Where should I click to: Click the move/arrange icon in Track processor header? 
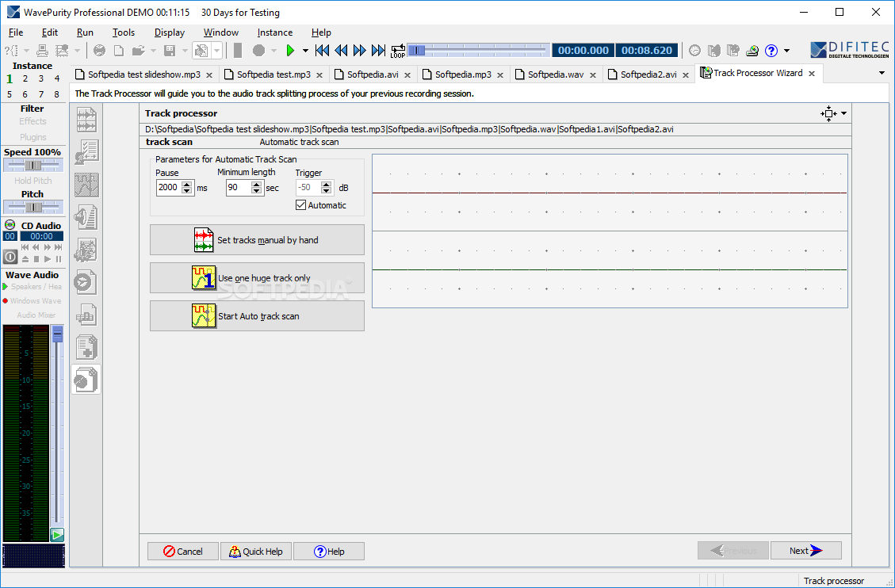tap(828, 113)
